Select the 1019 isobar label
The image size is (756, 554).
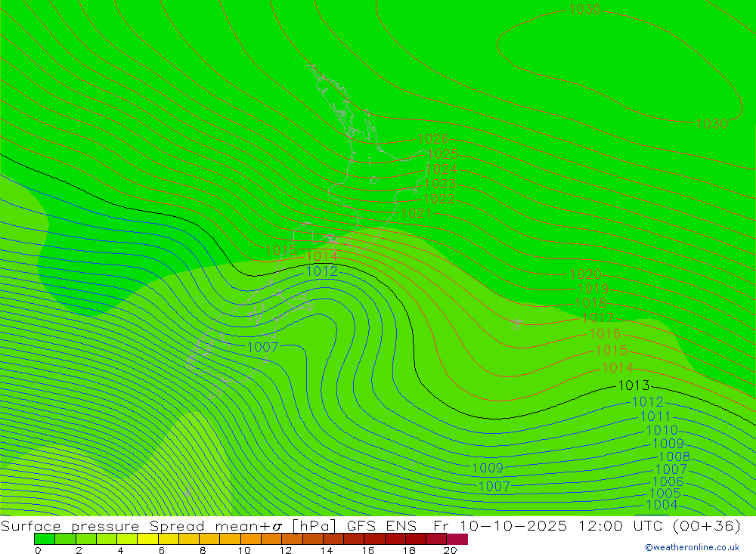(593, 288)
